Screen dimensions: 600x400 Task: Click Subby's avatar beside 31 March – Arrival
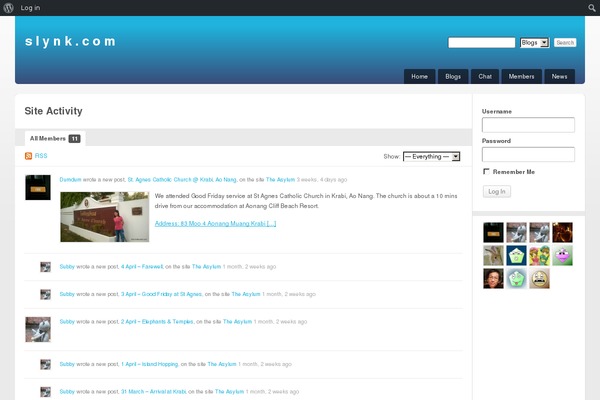tap(46, 392)
